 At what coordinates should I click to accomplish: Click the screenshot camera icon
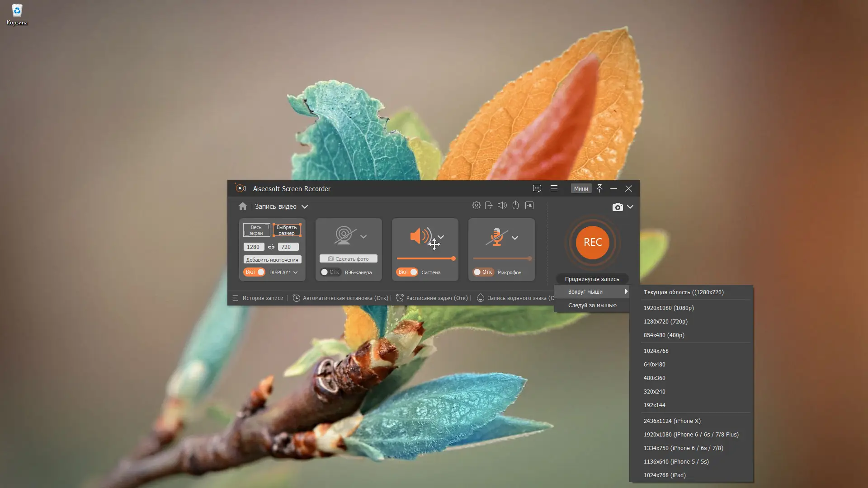pyautogui.click(x=618, y=207)
